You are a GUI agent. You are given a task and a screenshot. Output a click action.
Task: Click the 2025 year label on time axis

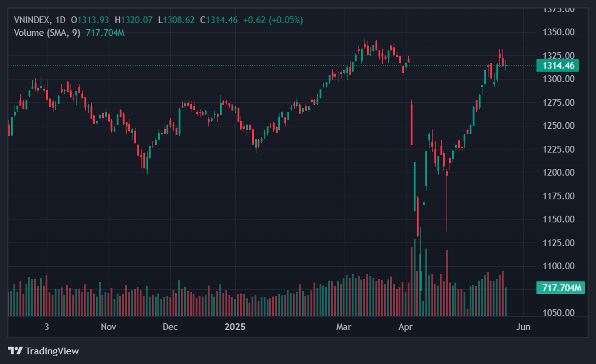pyautogui.click(x=235, y=327)
